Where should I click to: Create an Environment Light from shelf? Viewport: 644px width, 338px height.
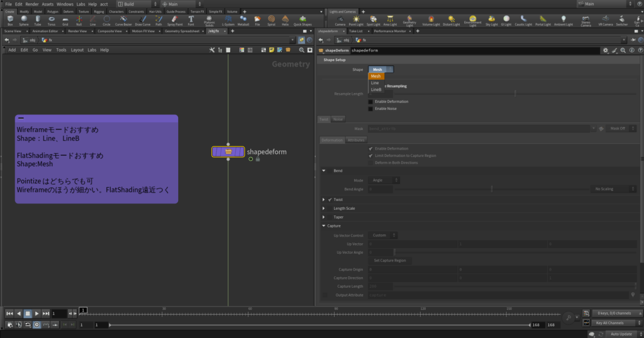(x=472, y=21)
